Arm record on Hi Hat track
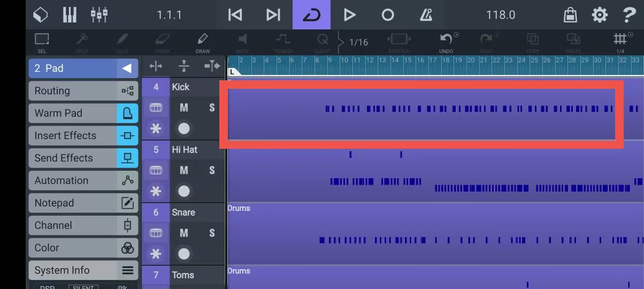Screen dimensions: 644x289 pos(184,191)
